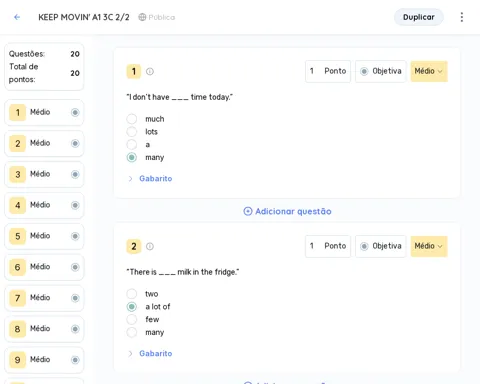Click the info icon next to question 1
This screenshot has height=384, width=480.
pyautogui.click(x=150, y=71)
